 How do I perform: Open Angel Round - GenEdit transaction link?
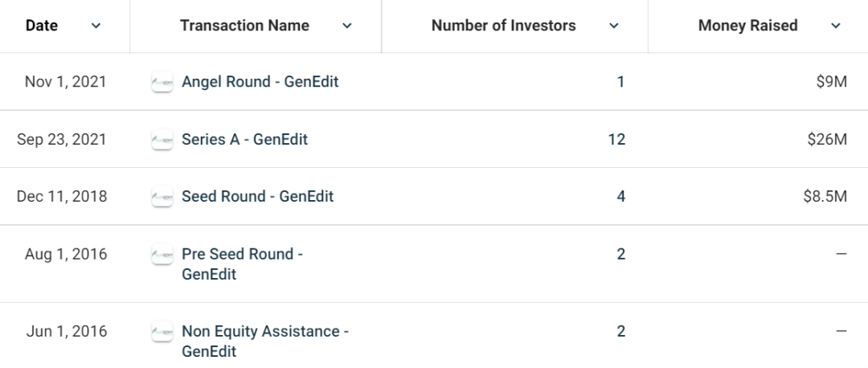(260, 82)
